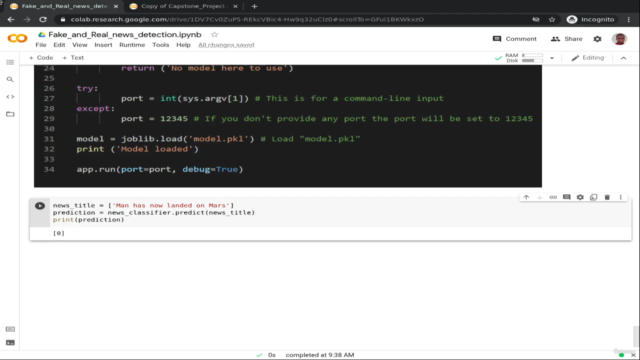Copy link to cell icon

click(x=553, y=197)
